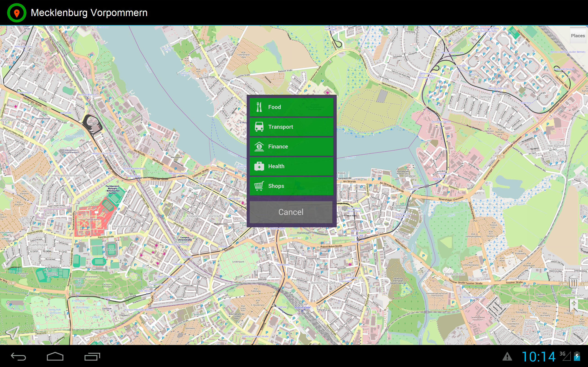Tap the 10:14 clock display
The width and height of the screenshot is (588, 367).
538,357
